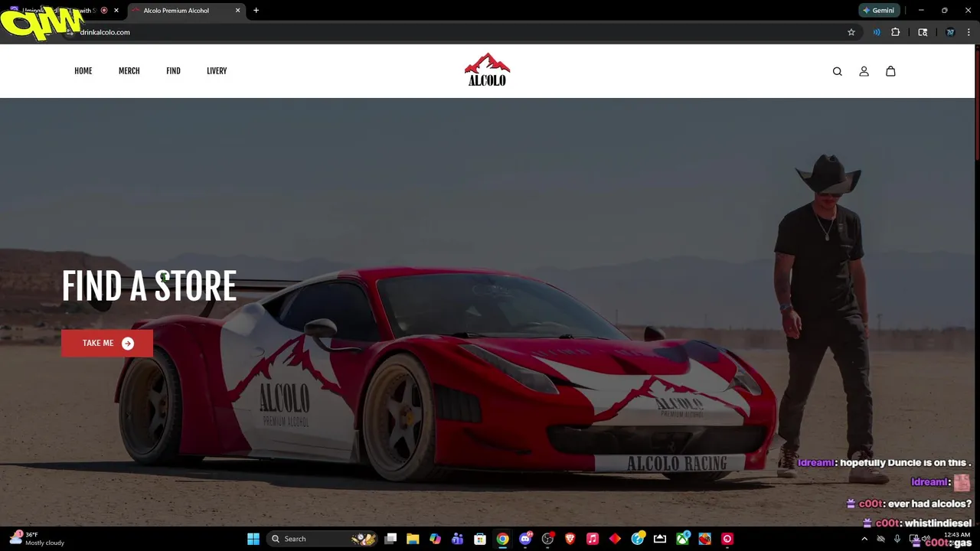Show hidden system tray icons
Image resolution: width=980 pixels, height=551 pixels.
pyautogui.click(x=864, y=539)
